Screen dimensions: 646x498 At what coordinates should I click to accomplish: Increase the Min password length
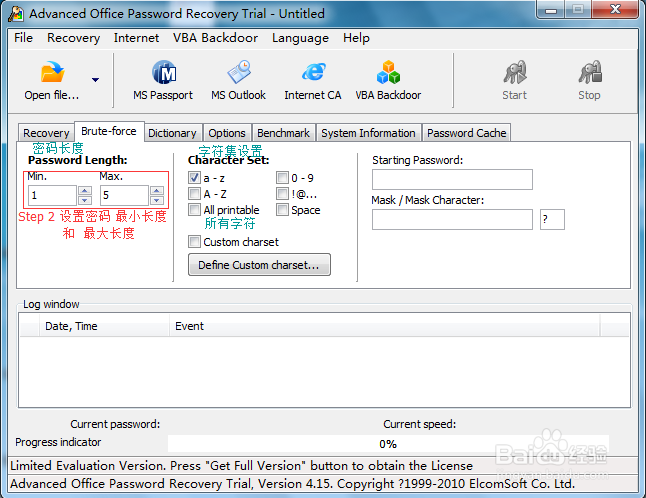(85, 190)
